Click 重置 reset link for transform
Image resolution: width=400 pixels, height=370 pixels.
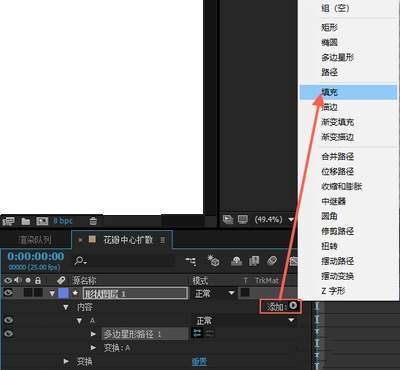pyautogui.click(x=199, y=362)
